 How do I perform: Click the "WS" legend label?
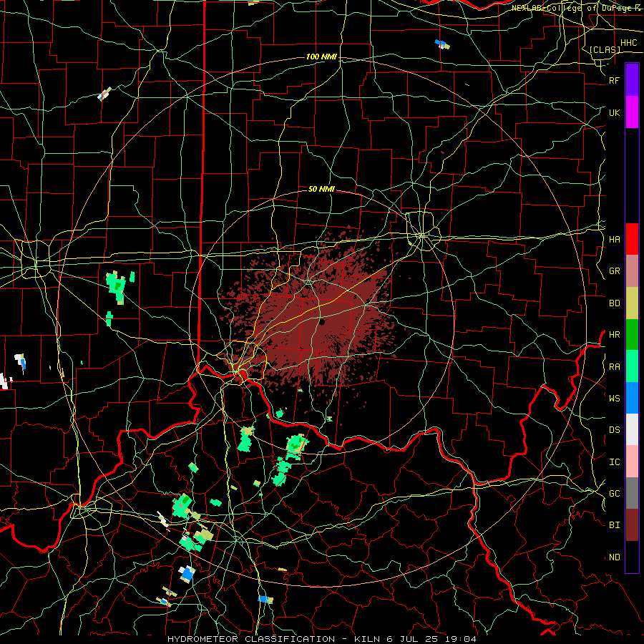(614, 399)
